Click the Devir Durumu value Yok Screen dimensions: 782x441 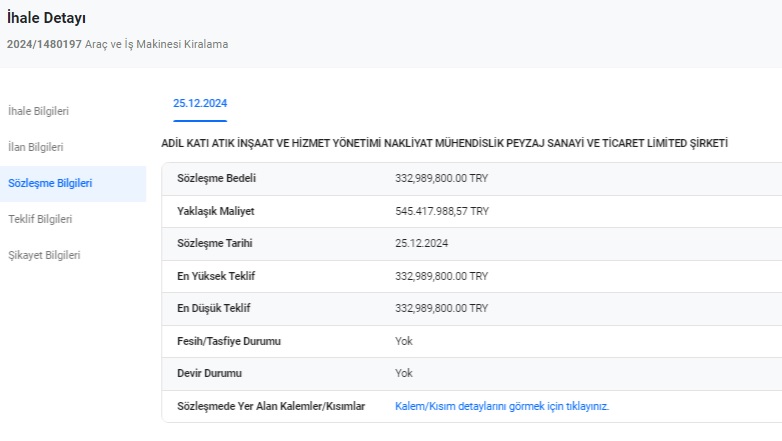pyautogui.click(x=404, y=373)
